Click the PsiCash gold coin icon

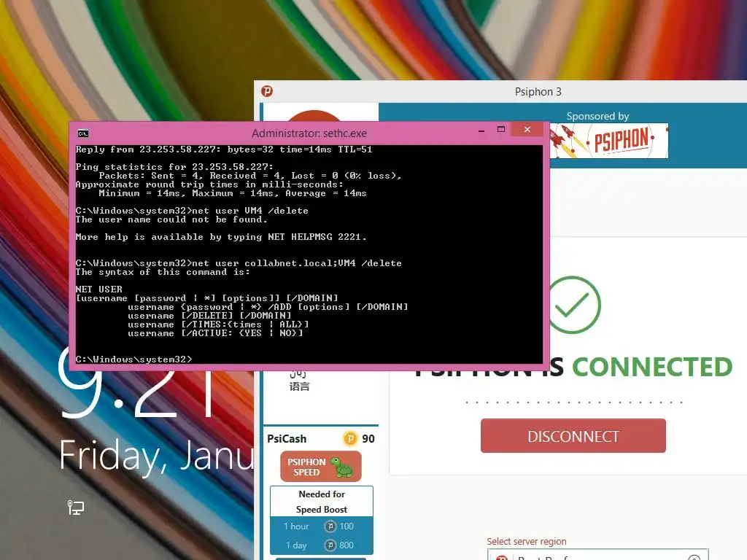pos(350,438)
